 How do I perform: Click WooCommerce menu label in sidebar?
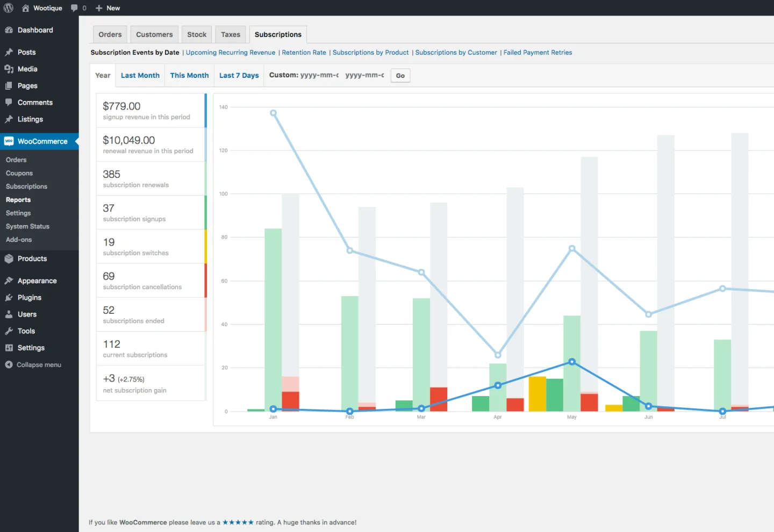pos(42,141)
